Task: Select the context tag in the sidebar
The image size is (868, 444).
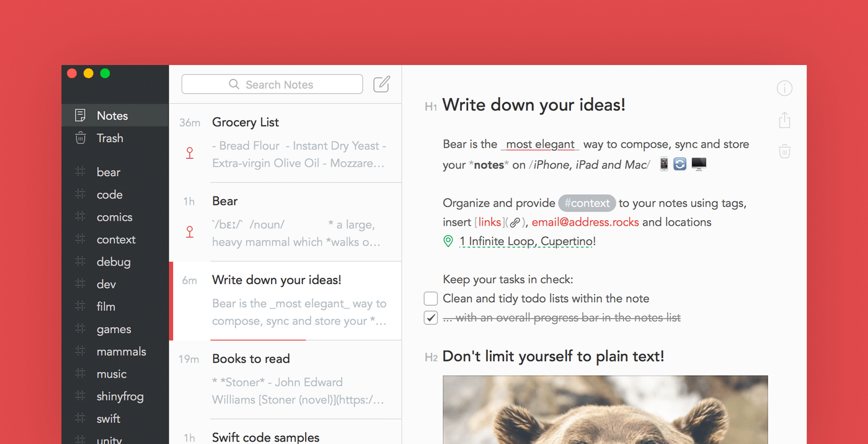Action: (115, 239)
